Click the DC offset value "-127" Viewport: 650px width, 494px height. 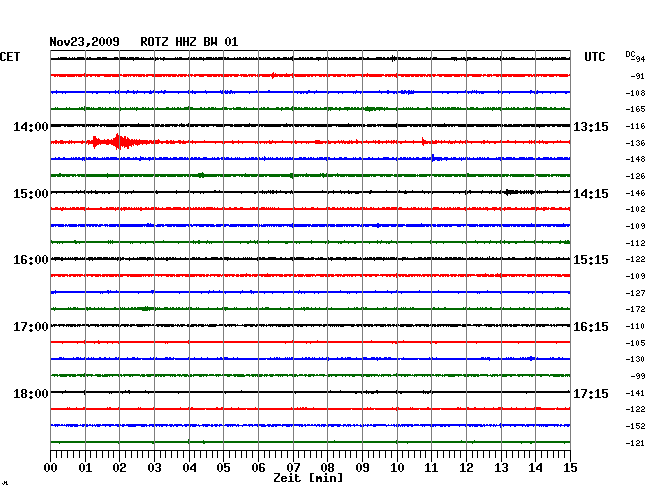(635, 293)
